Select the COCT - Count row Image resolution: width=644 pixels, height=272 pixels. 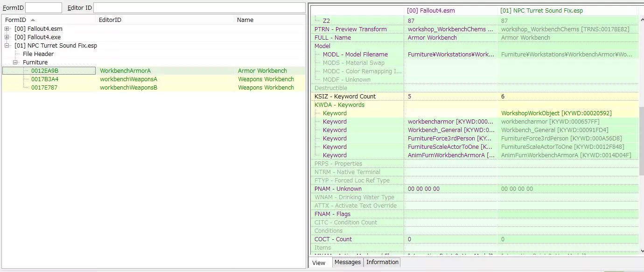[474, 239]
